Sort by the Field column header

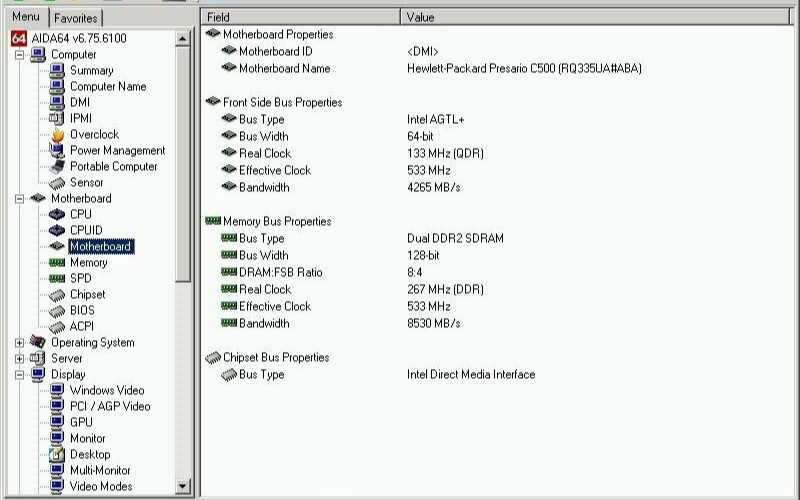pos(301,17)
